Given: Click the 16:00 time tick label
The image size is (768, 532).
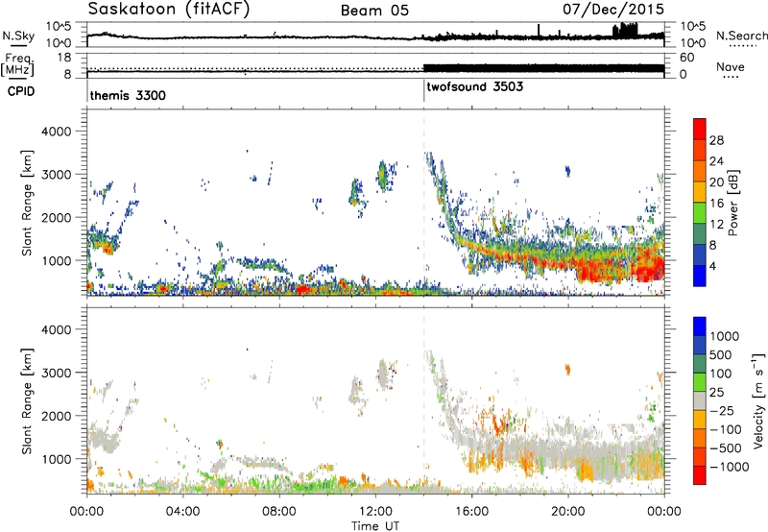Looking at the screenshot, I should click(471, 512).
